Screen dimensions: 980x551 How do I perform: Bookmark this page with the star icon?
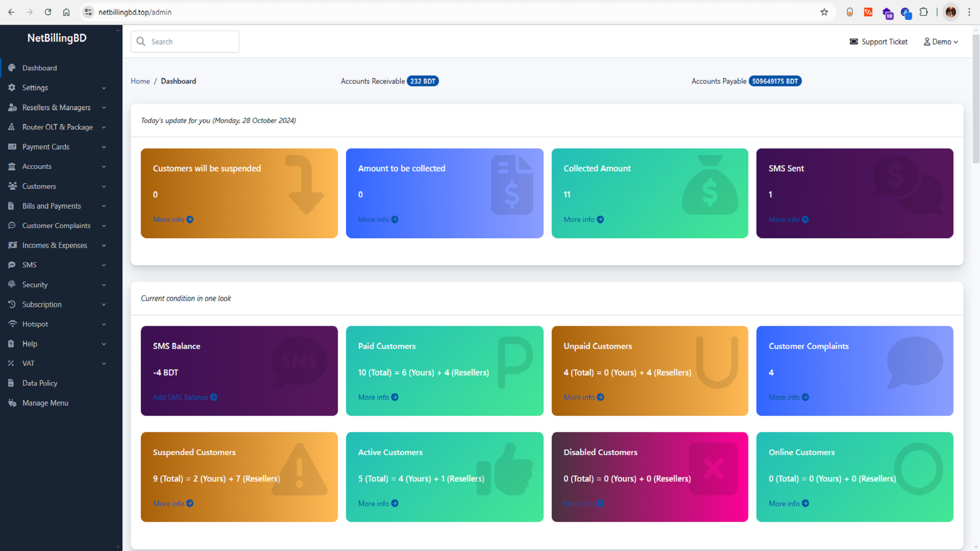point(824,12)
